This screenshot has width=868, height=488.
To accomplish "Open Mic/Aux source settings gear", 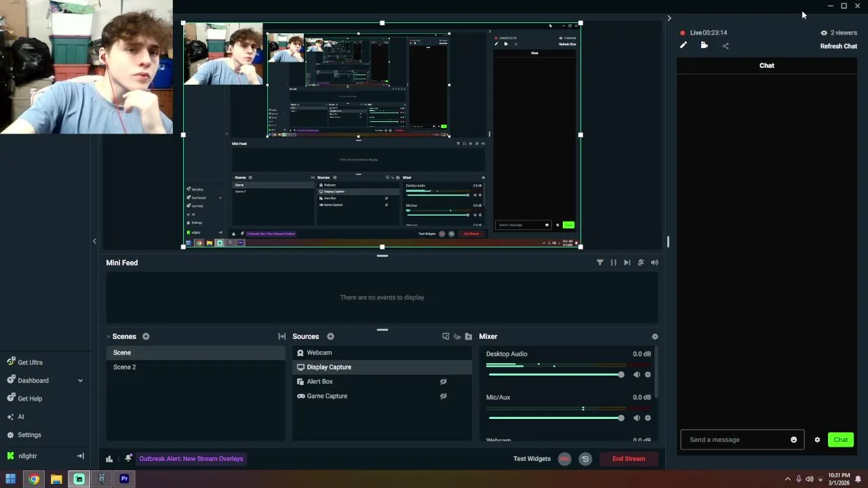I will click(648, 418).
